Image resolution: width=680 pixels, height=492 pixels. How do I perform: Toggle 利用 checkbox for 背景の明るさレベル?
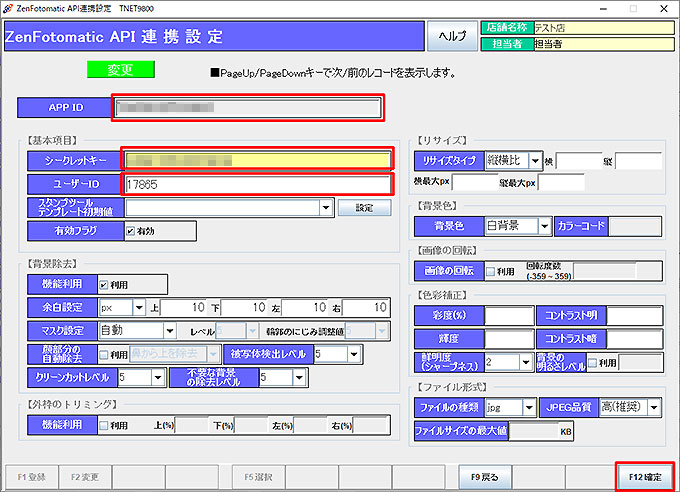(592, 363)
